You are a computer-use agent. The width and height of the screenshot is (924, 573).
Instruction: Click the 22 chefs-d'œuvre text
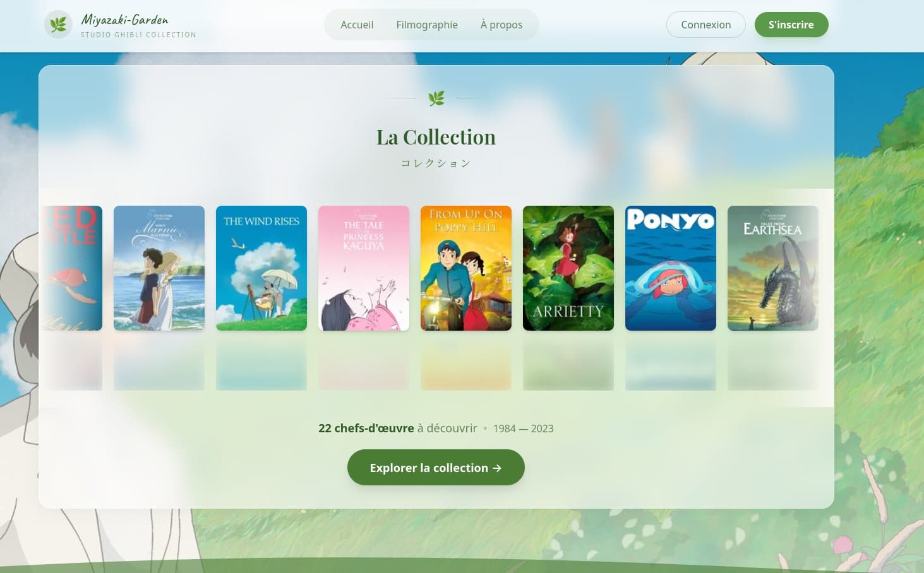(x=366, y=428)
